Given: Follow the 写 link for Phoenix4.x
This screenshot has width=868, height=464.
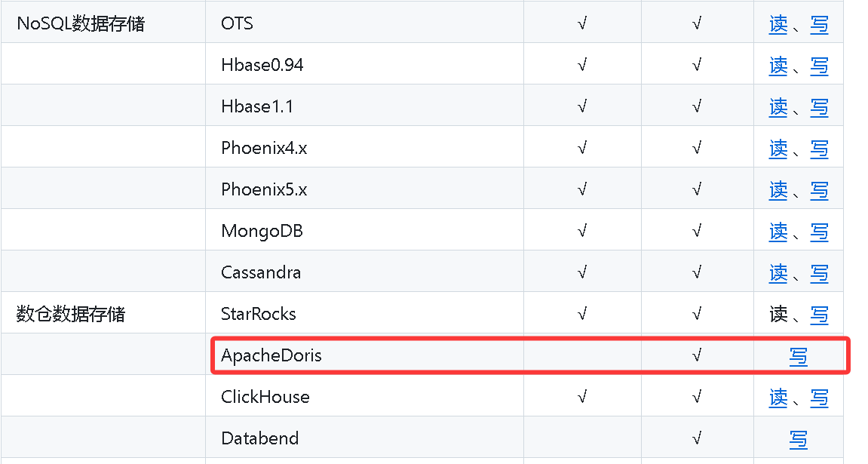Looking at the screenshot, I should tap(819, 149).
